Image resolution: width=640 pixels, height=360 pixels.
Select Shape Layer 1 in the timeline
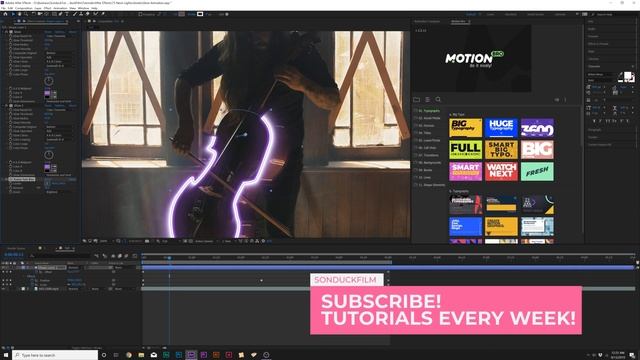(51, 267)
